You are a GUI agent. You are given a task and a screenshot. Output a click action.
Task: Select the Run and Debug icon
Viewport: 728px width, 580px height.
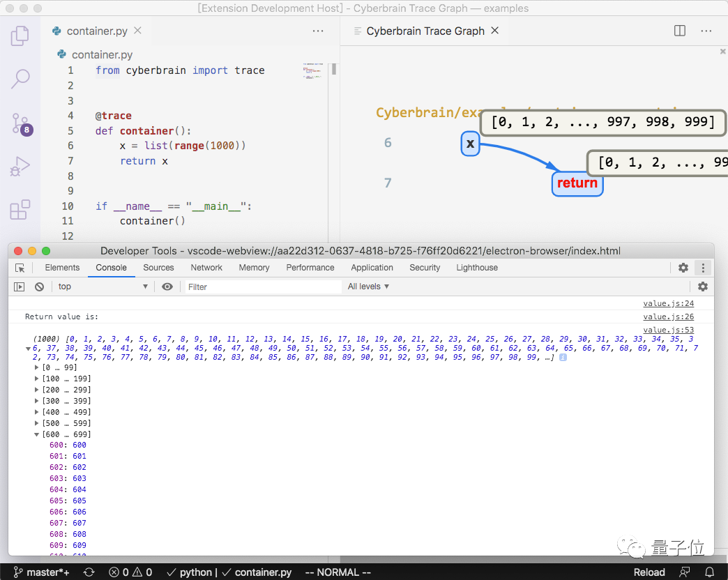pyautogui.click(x=20, y=166)
